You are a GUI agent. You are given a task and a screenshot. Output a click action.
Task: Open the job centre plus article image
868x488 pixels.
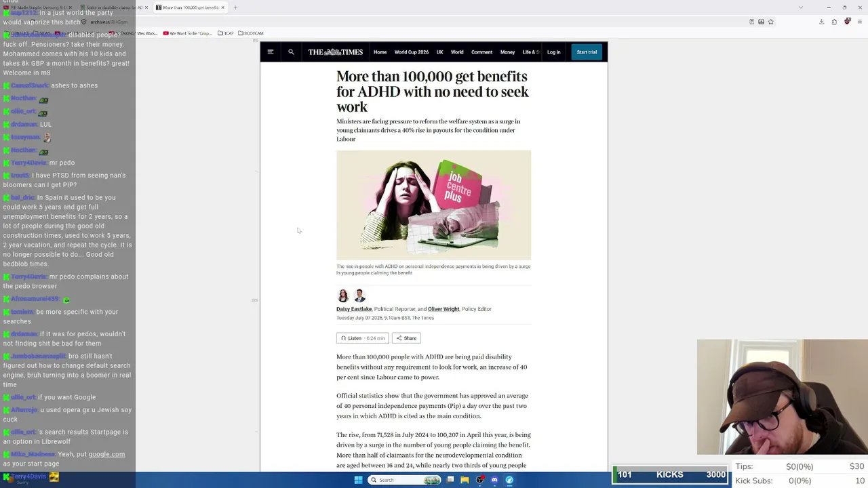pos(433,205)
